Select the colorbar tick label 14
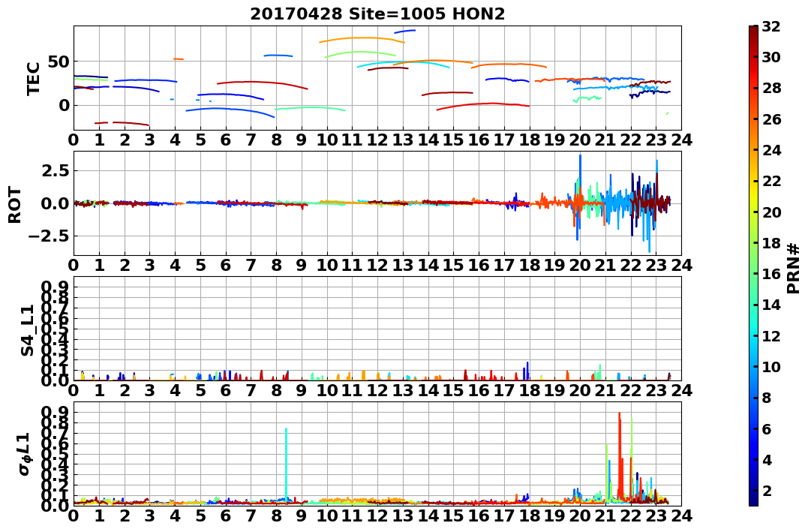808x532 pixels. click(x=770, y=305)
